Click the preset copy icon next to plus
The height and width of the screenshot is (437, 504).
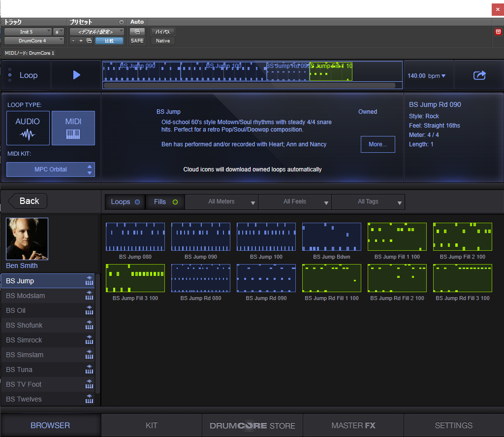(x=89, y=41)
